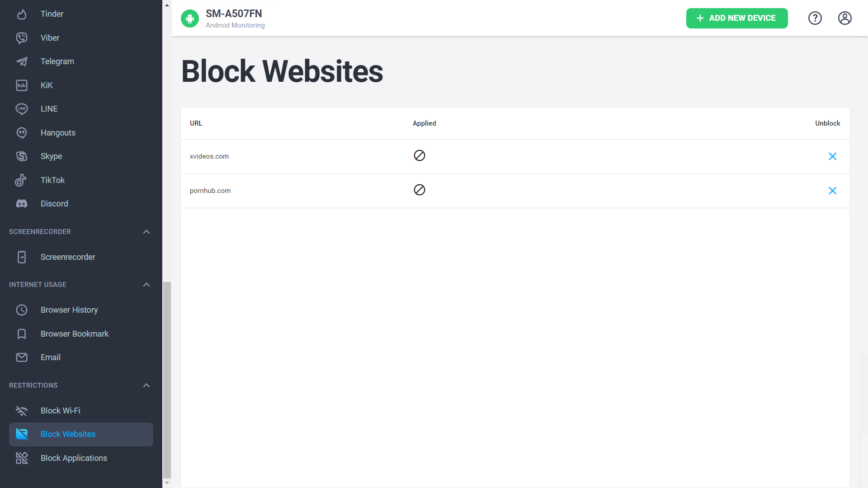Click the Email envelope icon

pos(22,357)
